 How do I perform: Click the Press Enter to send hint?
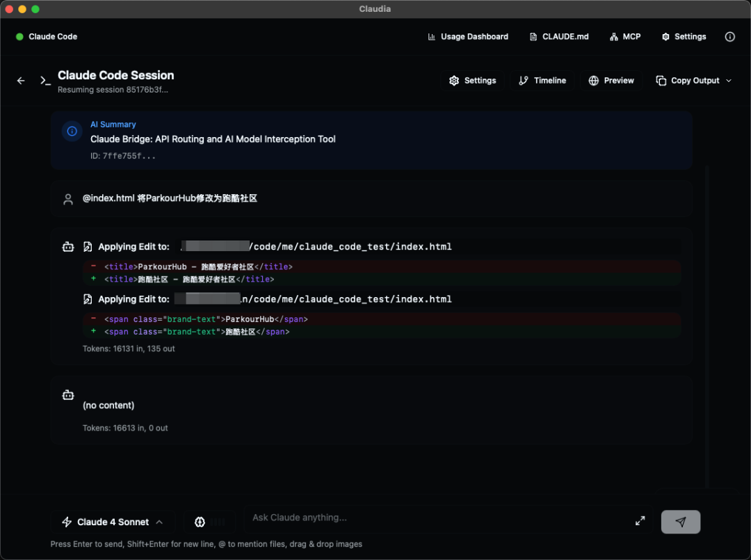207,544
